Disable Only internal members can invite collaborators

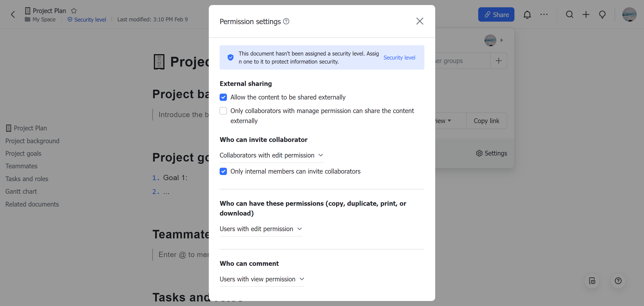click(223, 171)
